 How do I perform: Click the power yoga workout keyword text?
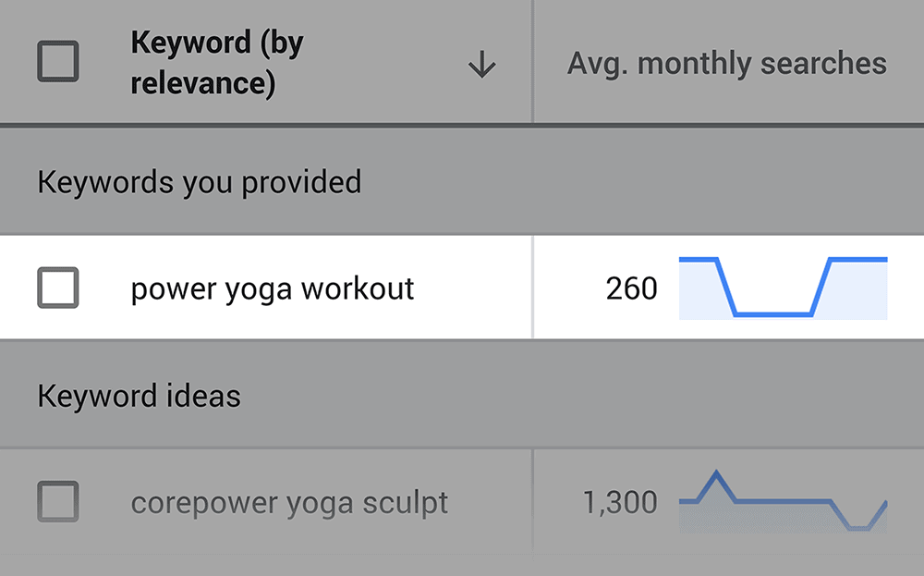point(273,288)
